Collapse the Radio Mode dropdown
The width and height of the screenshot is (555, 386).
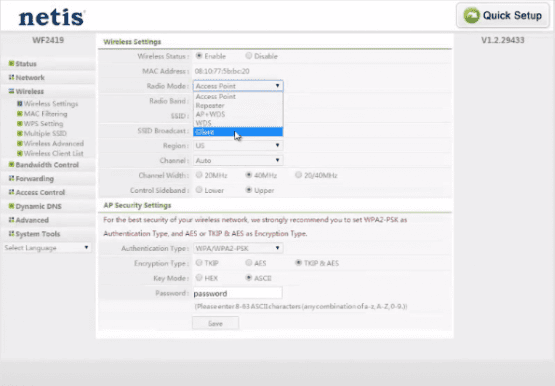[238, 86]
